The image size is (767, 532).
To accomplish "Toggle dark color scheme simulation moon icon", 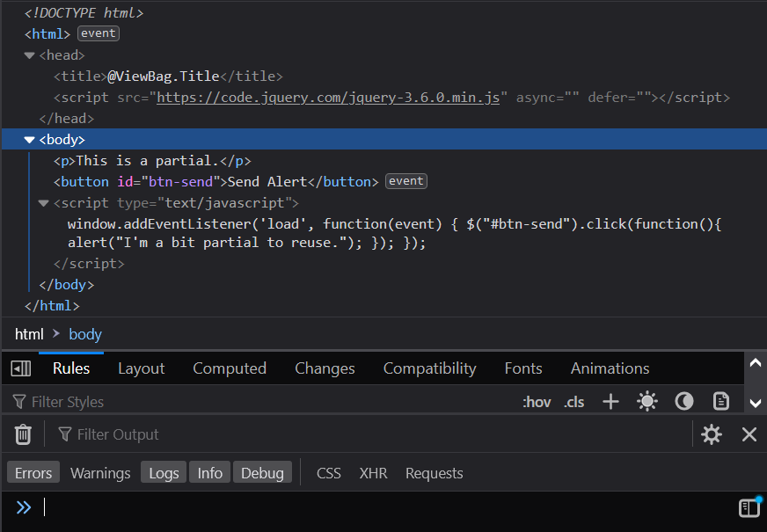I will point(683,402).
